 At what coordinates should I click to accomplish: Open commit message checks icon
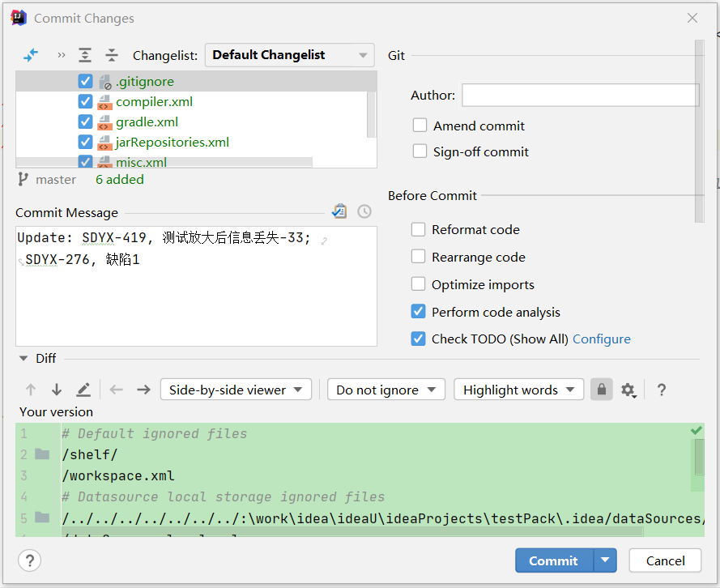tap(339, 211)
